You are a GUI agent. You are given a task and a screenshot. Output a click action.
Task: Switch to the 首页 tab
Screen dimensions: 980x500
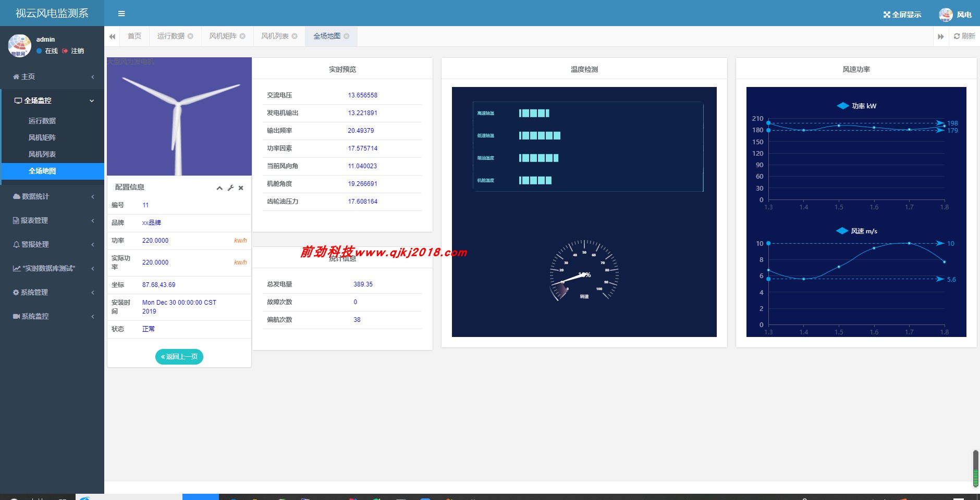pyautogui.click(x=134, y=36)
